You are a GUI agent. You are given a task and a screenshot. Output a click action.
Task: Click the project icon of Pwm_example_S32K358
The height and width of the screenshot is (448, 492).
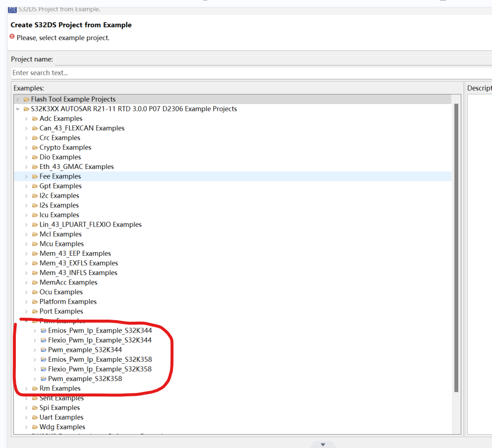pos(43,379)
